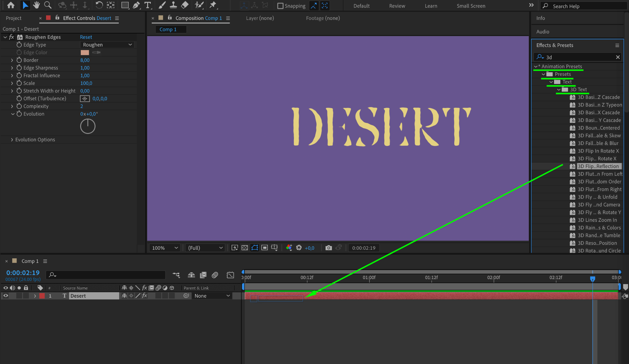Select the Pen tool
Screen dimensions: 629x364
136,5
